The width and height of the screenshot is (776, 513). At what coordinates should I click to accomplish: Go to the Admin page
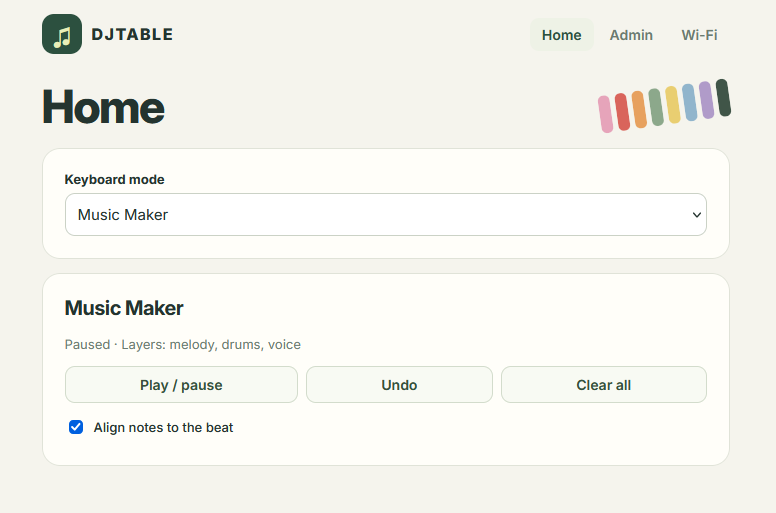631,35
